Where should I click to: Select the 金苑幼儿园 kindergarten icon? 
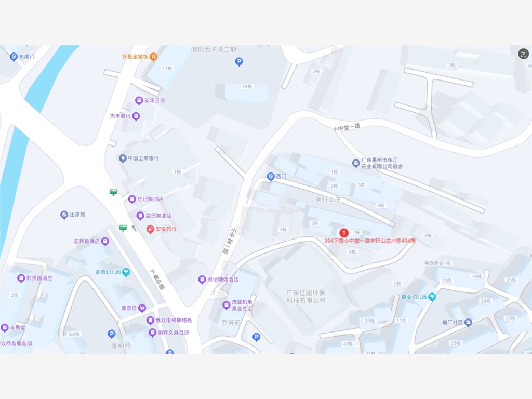tap(126, 272)
